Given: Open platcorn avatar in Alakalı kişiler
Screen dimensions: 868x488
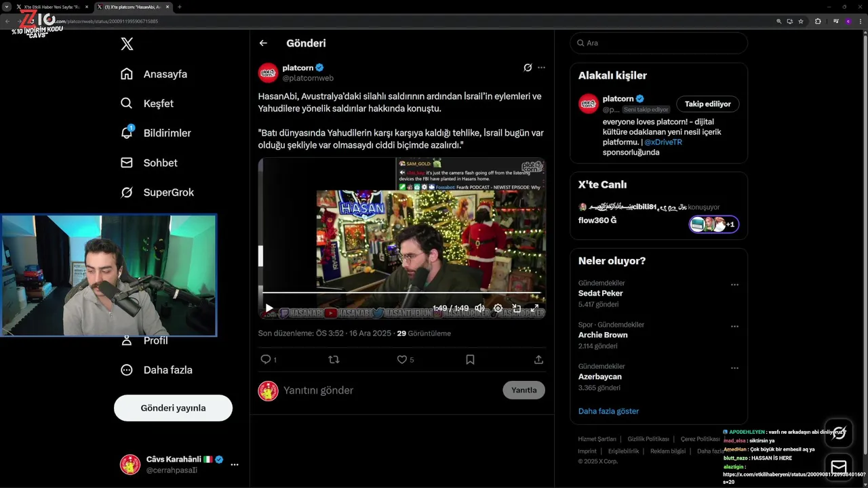Looking at the screenshot, I should tap(589, 104).
